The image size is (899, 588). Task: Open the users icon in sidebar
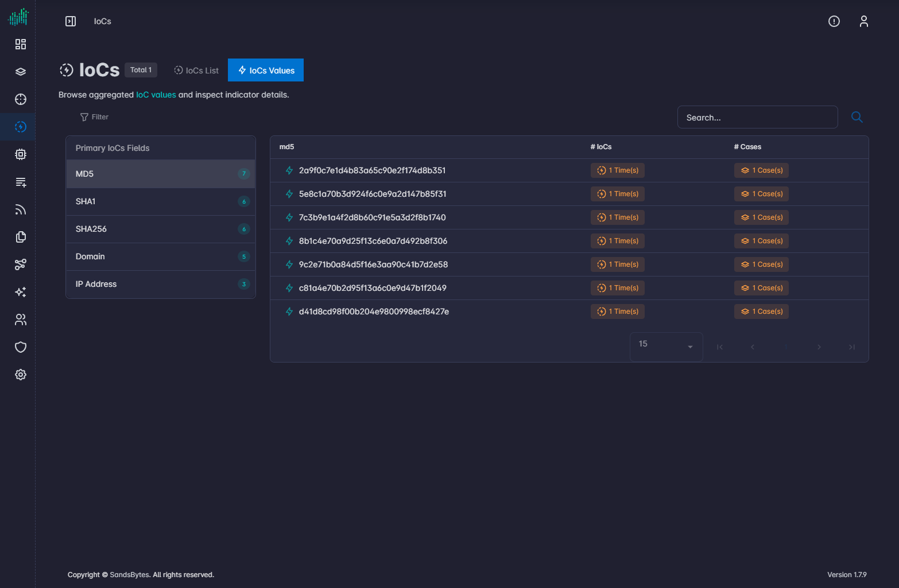click(x=21, y=320)
